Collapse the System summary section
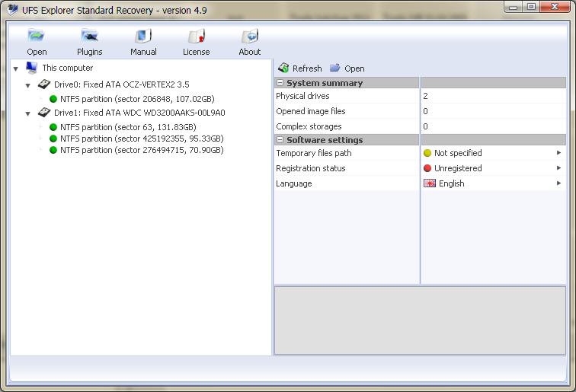This screenshot has width=576, height=392. click(280, 83)
